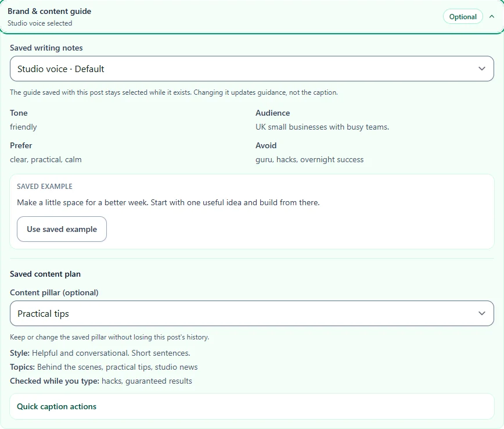Click the Optional badge

coord(463,17)
